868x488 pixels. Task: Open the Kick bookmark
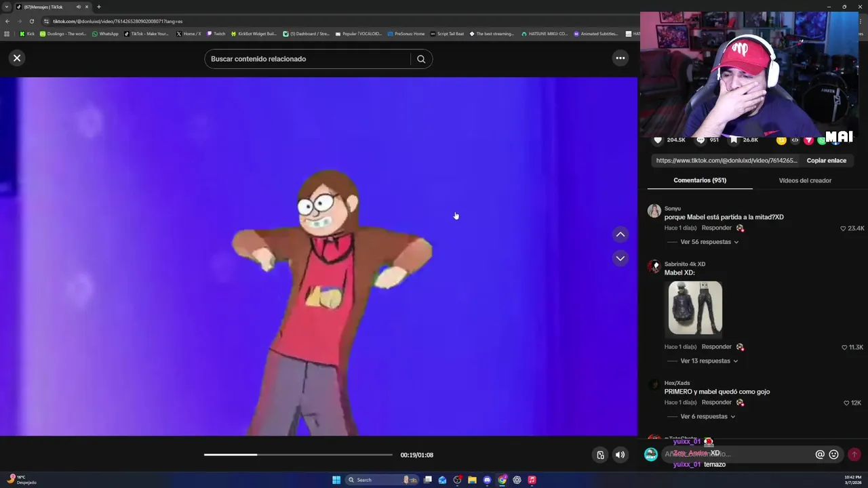coord(26,33)
